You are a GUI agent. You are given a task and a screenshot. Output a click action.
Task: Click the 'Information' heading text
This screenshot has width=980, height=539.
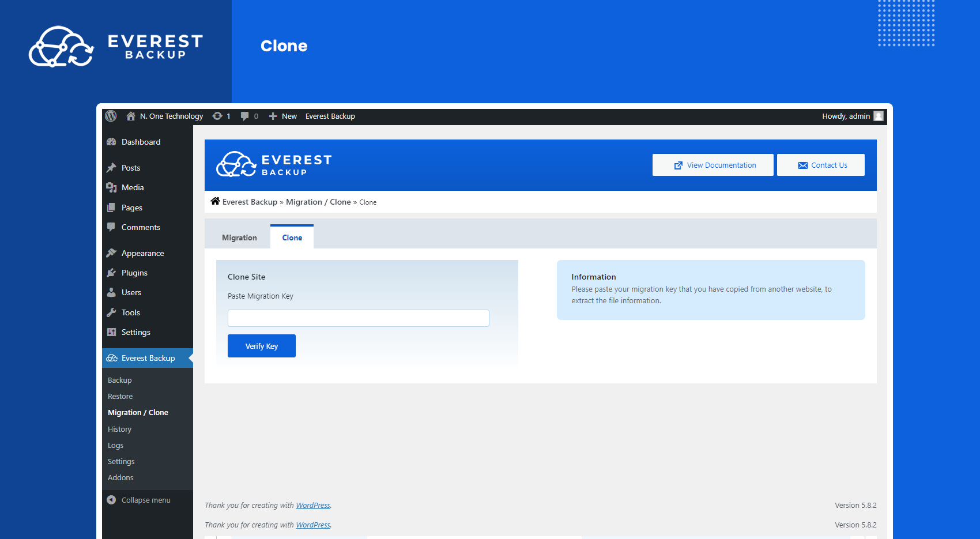click(x=594, y=277)
